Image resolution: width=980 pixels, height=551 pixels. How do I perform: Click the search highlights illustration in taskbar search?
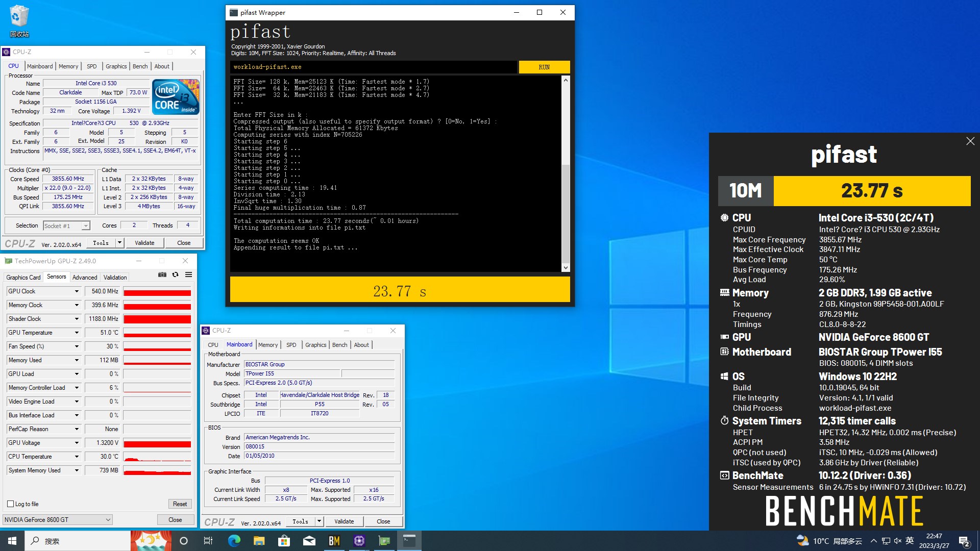(x=151, y=541)
